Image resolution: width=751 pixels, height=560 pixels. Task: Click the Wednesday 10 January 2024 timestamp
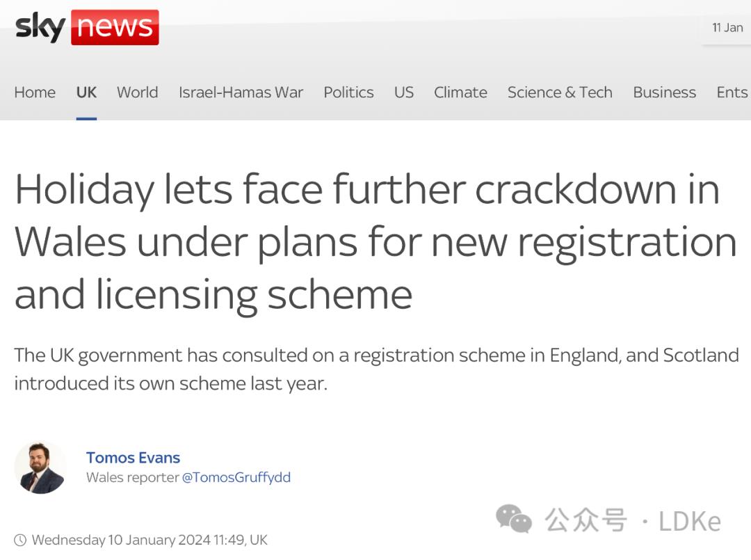click(x=150, y=540)
